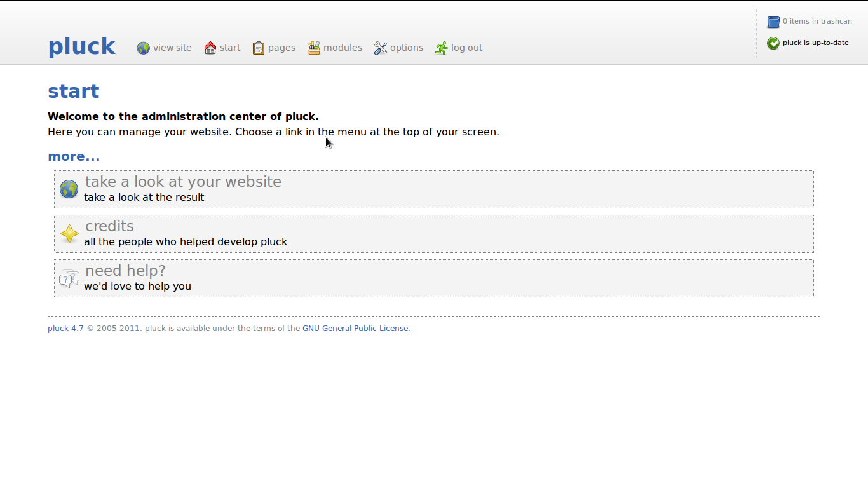The height and width of the screenshot is (488, 868).
Task: Open the pages menu item
Action: 281,48
